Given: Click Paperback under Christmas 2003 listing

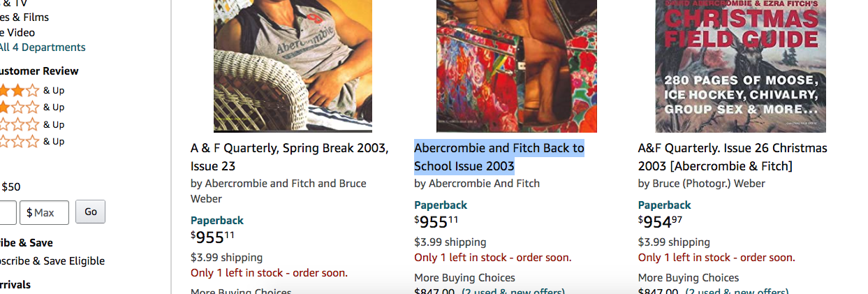Looking at the screenshot, I should pyautogui.click(x=664, y=205).
